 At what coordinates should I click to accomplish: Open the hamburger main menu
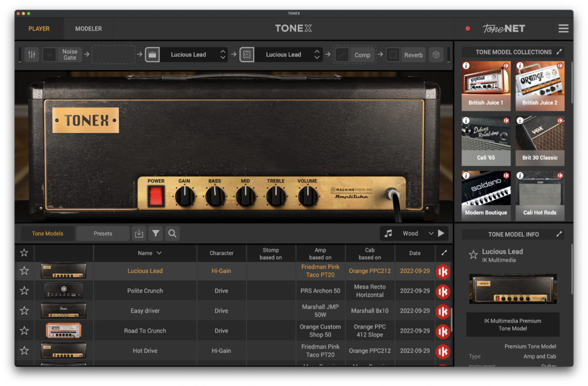(563, 29)
